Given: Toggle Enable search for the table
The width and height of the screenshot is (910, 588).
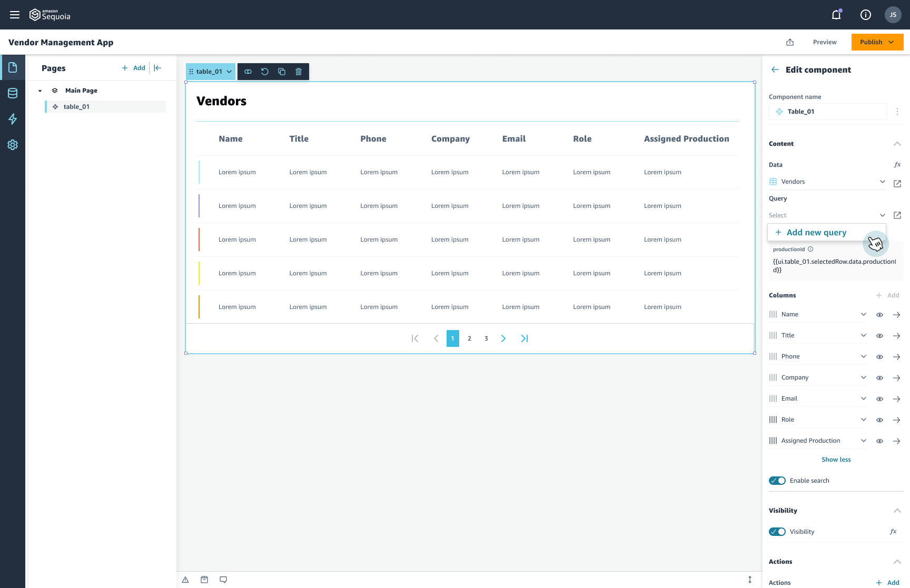Looking at the screenshot, I should click(x=777, y=480).
